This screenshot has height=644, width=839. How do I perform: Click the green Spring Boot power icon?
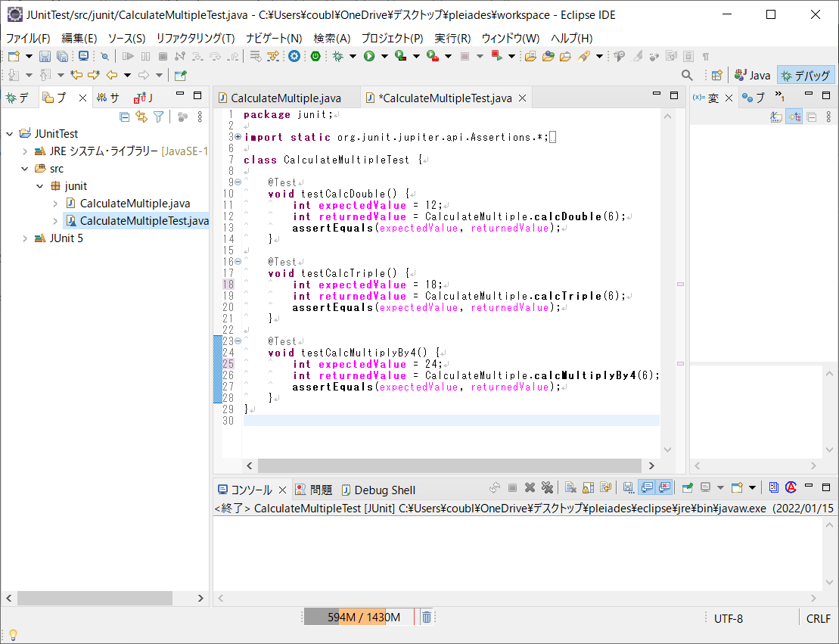pyautogui.click(x=315, y=56)
